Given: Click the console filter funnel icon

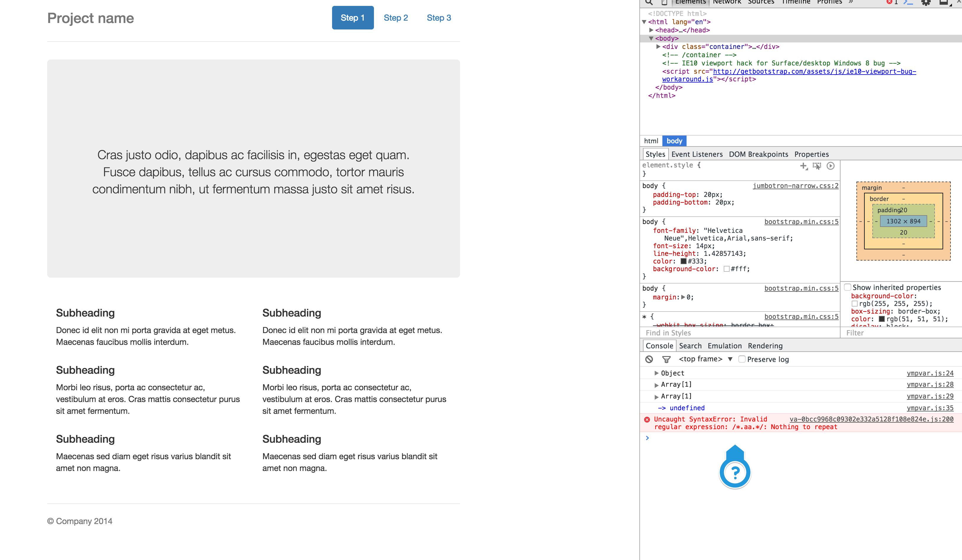Looking at the screenshot, I should click(666, 359).
